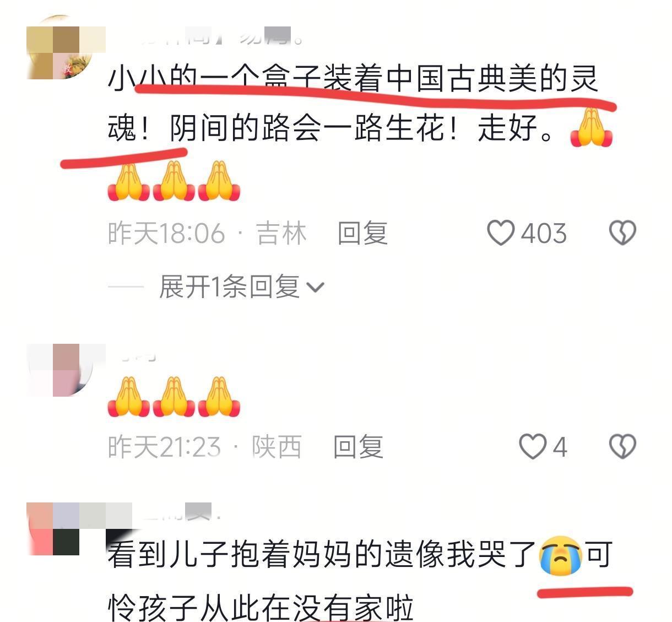
Task: Tap the timestamp 昨天21:23 · 陕西
Action: [x=205, y=446]
